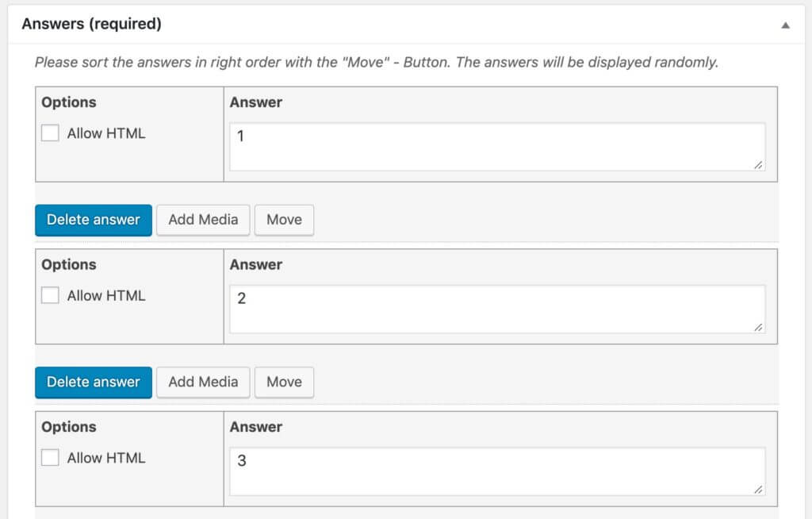Click the answer 1 text field
This screenshot has width=812, height=519.
coord(497,146)
